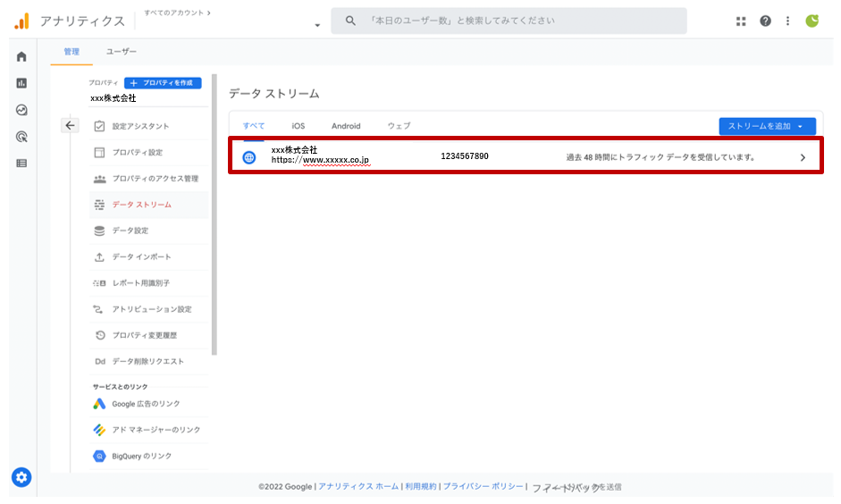Viewport: 841px width, 504px height.
Task: Switch to the ユーザー tab
Action: (x=122, y=52)
